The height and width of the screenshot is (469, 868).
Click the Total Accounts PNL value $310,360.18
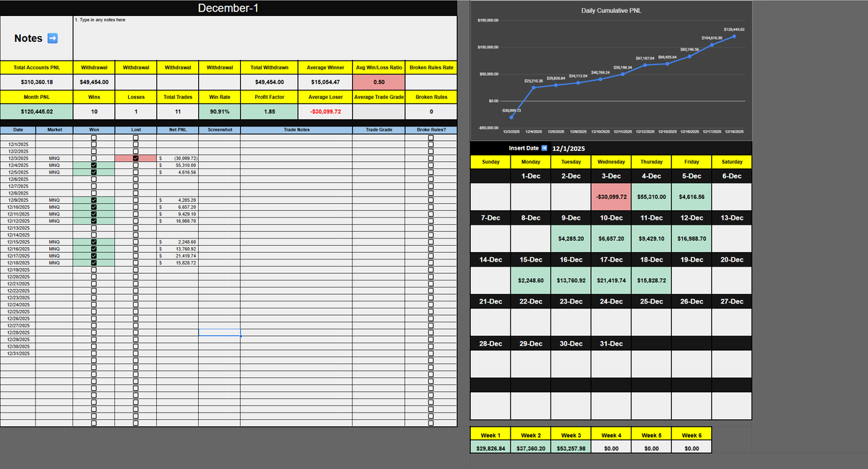(x=36, y=82)
